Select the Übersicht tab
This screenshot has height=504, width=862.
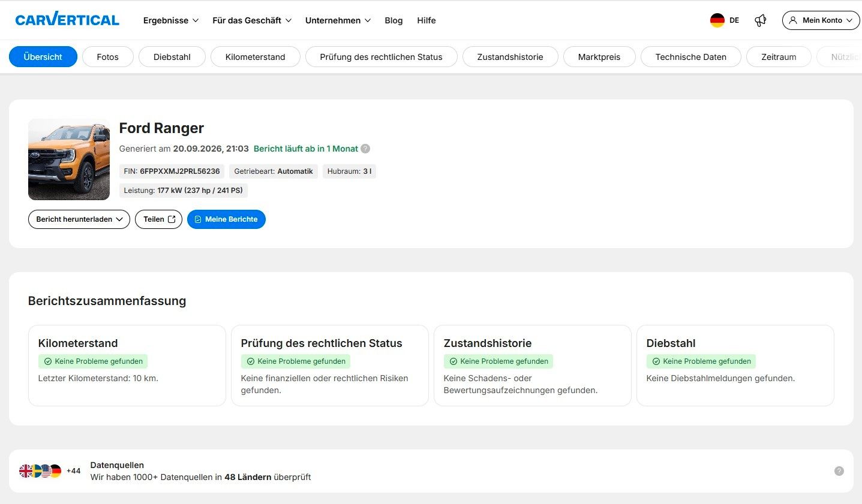(x=43, y=57)
